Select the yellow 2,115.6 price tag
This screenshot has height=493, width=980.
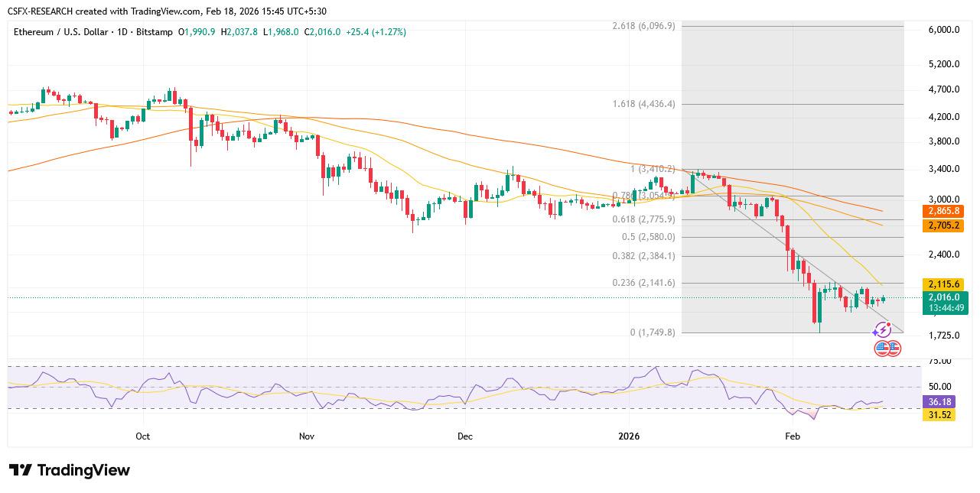(x=945, y=284)
